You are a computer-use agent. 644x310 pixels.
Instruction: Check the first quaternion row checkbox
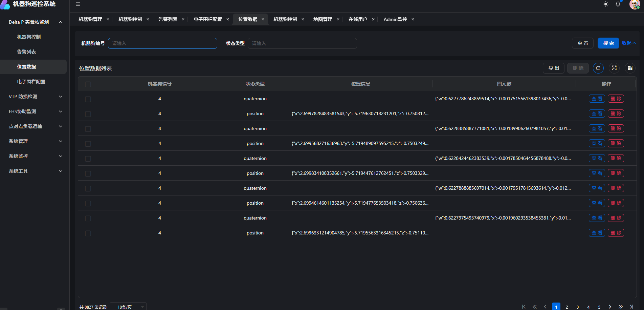pos(88,99)
